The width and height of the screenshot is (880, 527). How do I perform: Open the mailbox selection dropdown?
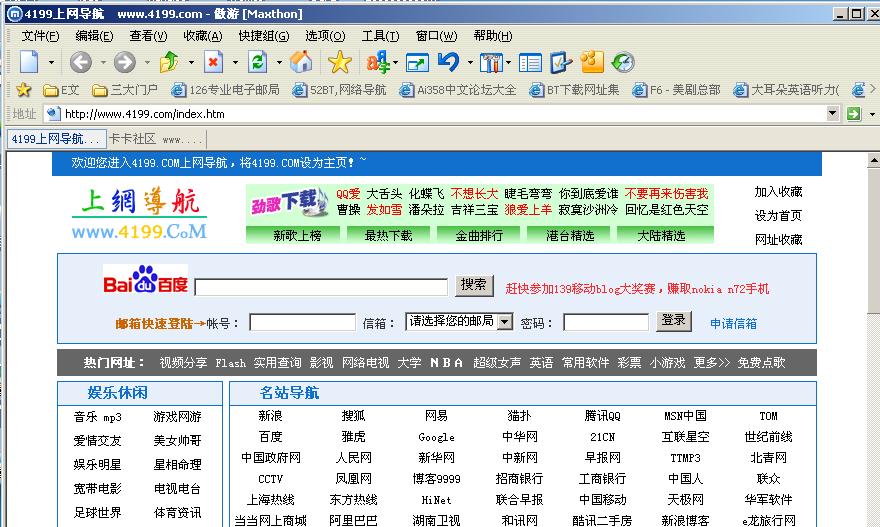click(x=504, y=322)
